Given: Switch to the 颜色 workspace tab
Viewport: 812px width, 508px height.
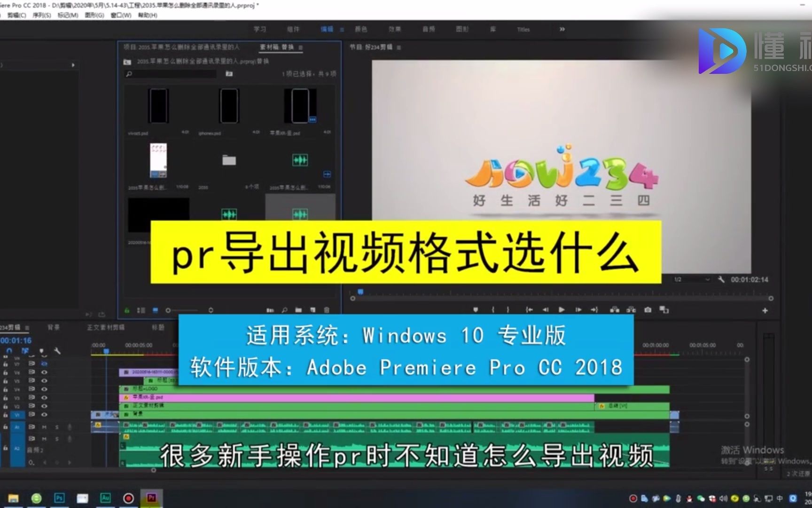Looking at the screenshot, I should (361, 29).
